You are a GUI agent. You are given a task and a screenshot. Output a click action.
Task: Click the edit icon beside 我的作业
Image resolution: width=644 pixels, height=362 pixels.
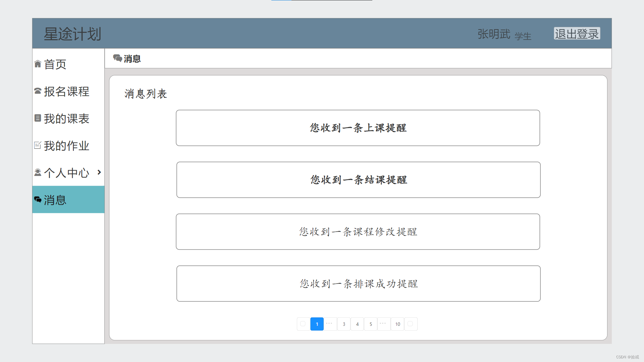38,145
